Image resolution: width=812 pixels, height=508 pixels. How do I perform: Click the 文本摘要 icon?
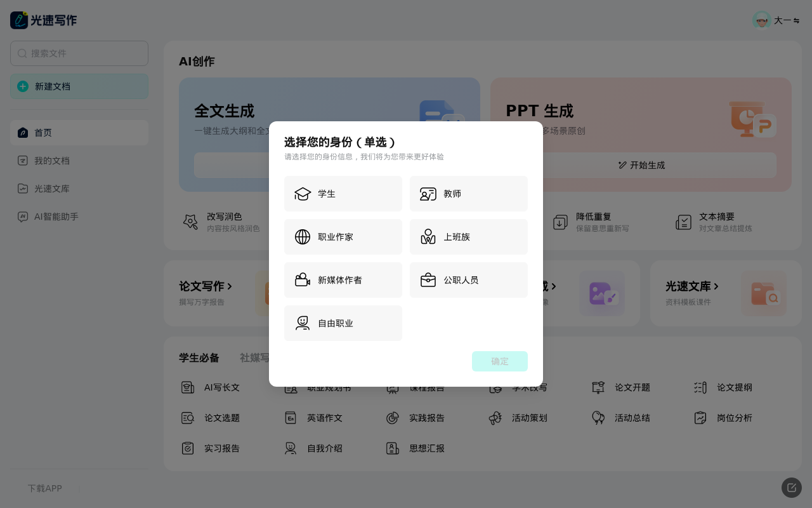[683, 222]
